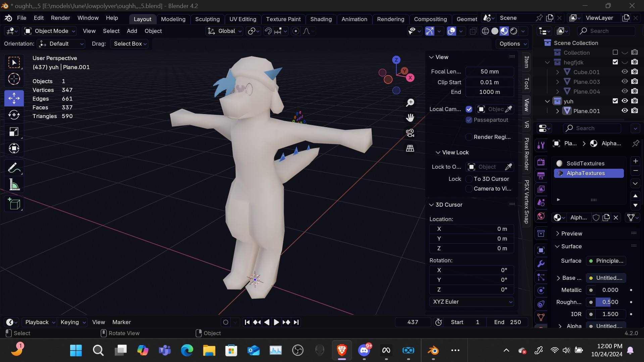Open the Render properties tab icon
The image size is (644, 362).
click(x=541, y=162)
